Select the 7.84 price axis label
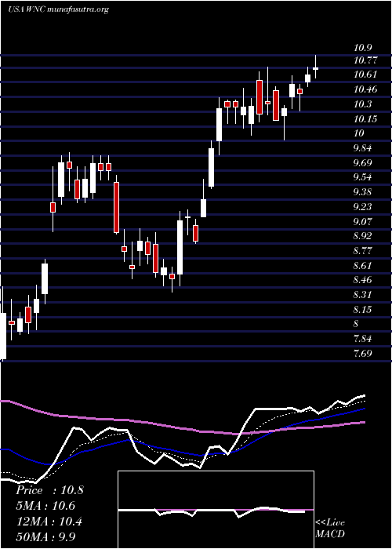Screen dimensions: 392x549 click(362, 339)
